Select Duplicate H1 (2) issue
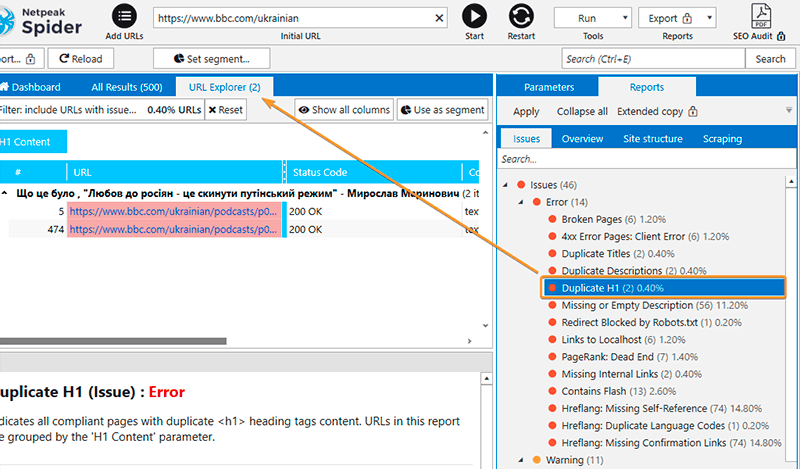Image resolution: width=800 pixels, height=469 pixels. tap(663, 288)
